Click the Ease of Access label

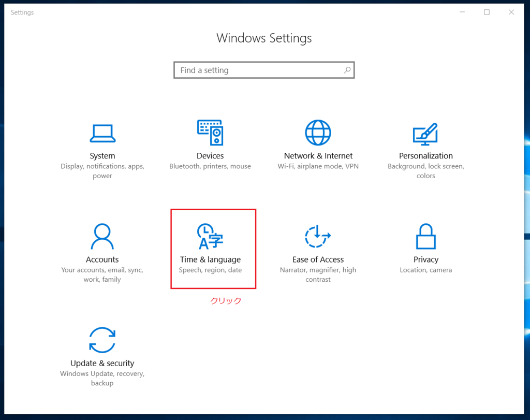tap(318, 259)
